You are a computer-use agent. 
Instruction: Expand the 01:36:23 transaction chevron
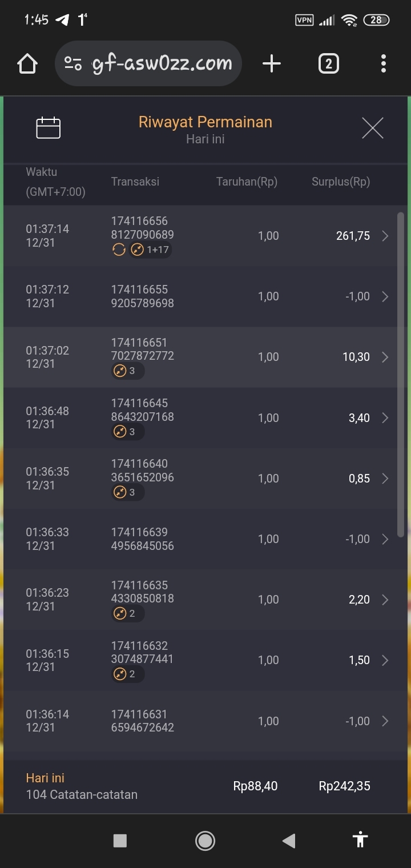(x=385, y=600)
